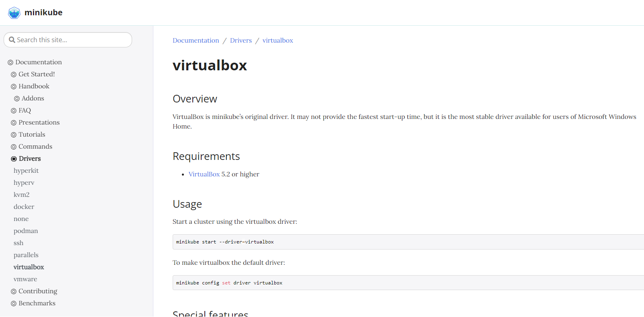Collapse the Drivers sidebar section
The width and height of the screenshot is (644, 317).
coord(30,159)
